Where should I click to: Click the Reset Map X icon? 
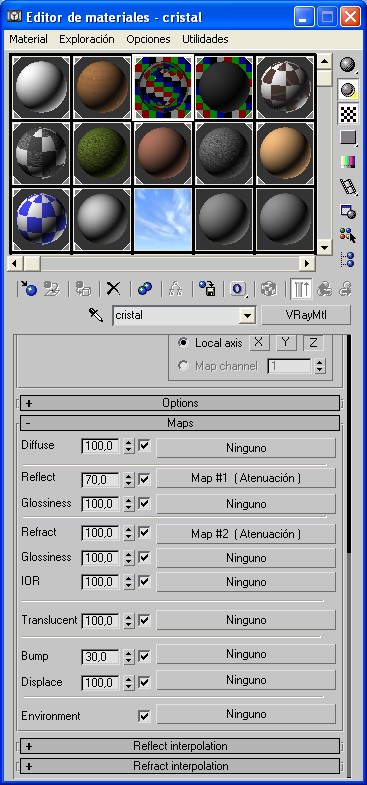pyautogui.click(x=114, y=289)
